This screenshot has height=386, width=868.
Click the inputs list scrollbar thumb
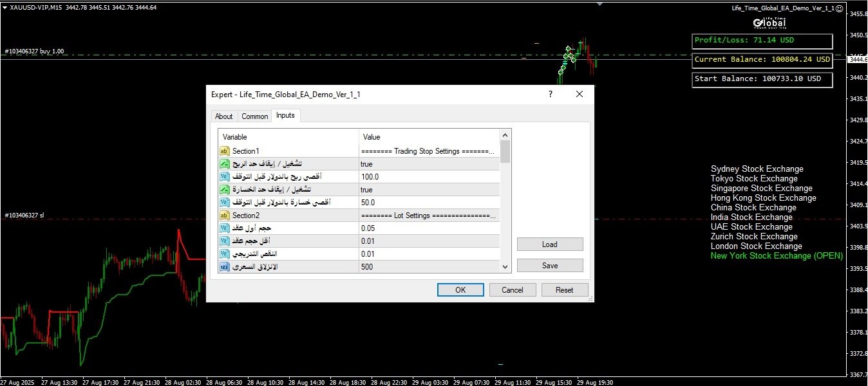505,152
